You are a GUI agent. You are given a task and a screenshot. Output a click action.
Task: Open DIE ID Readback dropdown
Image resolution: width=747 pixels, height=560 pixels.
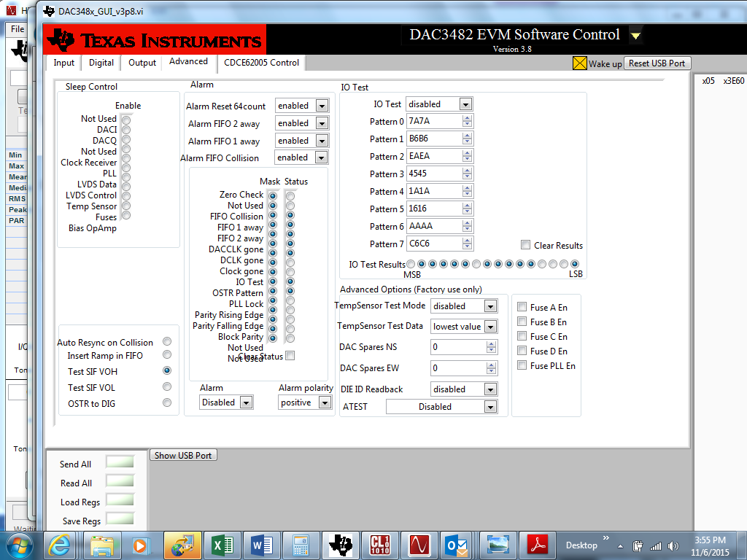pyautogui.click(x=490, y=389)
